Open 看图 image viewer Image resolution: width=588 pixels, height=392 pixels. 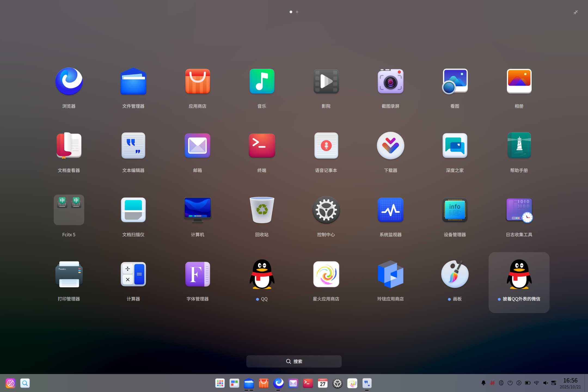coord(455,81)
